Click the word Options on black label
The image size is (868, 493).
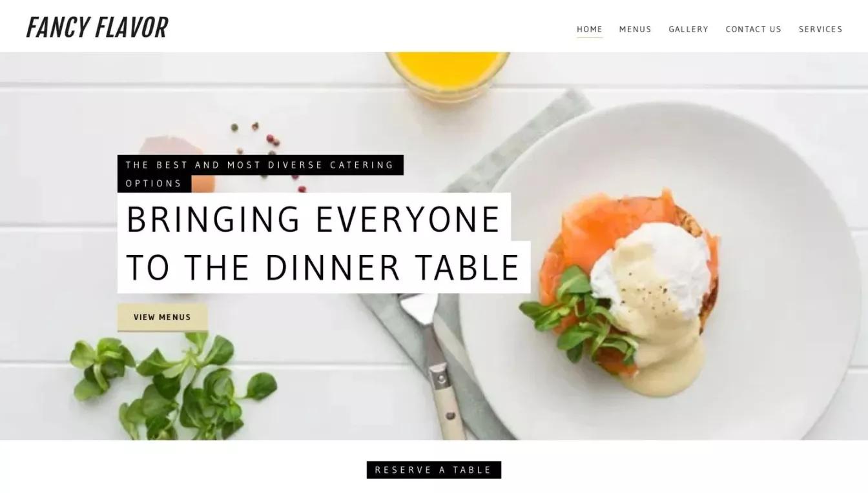tap(154, 183)
